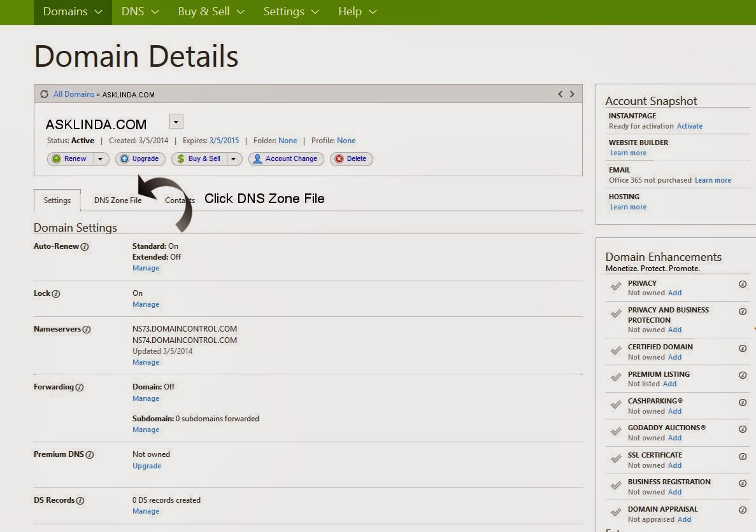Click info icon for Privacy and Business Protection
The image size is (756, 532).
(743, 311)
